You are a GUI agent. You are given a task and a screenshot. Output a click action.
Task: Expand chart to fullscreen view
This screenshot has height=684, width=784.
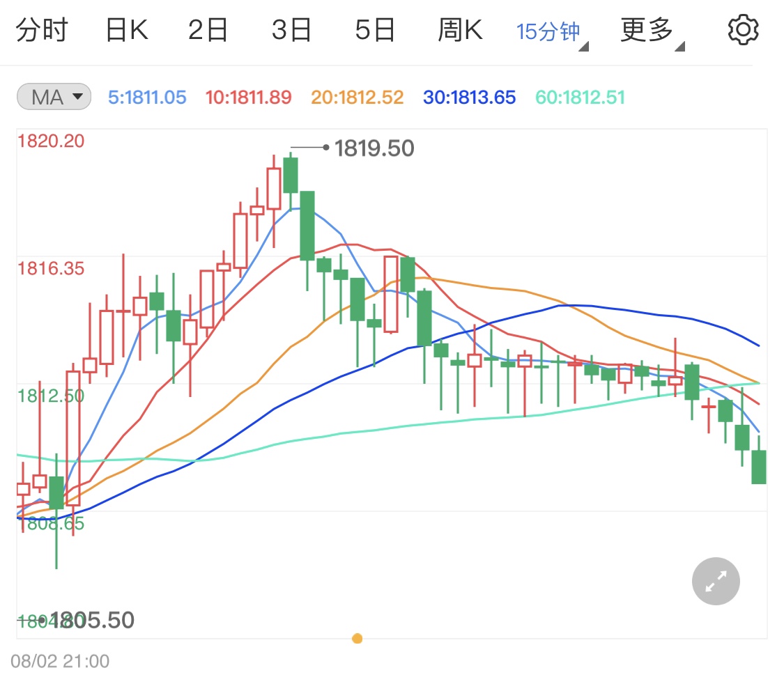pyautogui.click(x=716, y=581)
